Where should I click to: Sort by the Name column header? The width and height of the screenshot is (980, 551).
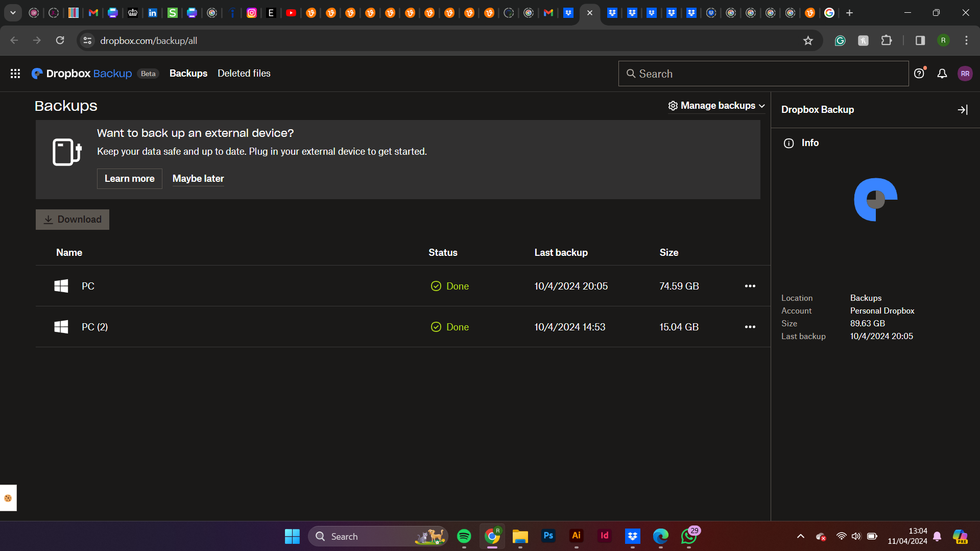pyautogui.click(x=69, y=253)
